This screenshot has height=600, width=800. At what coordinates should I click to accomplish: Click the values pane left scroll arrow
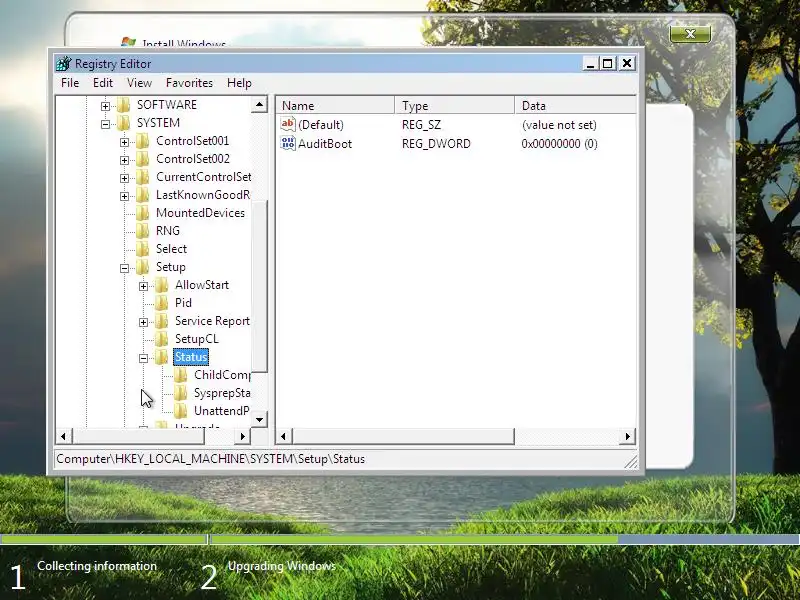click(284, 436)
